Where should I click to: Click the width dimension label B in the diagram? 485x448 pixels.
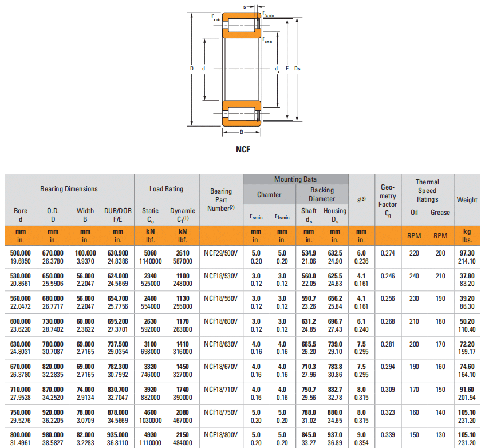tap(242, 132)
